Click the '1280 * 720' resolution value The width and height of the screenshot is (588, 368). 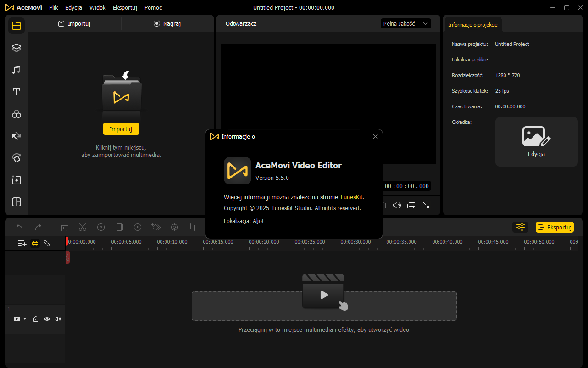[508, 75]
